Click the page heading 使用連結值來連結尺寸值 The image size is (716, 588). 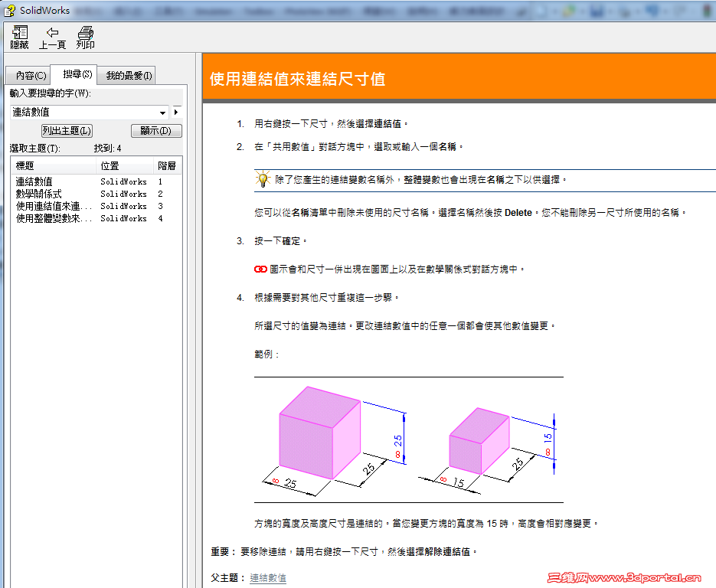coord(297,79)
